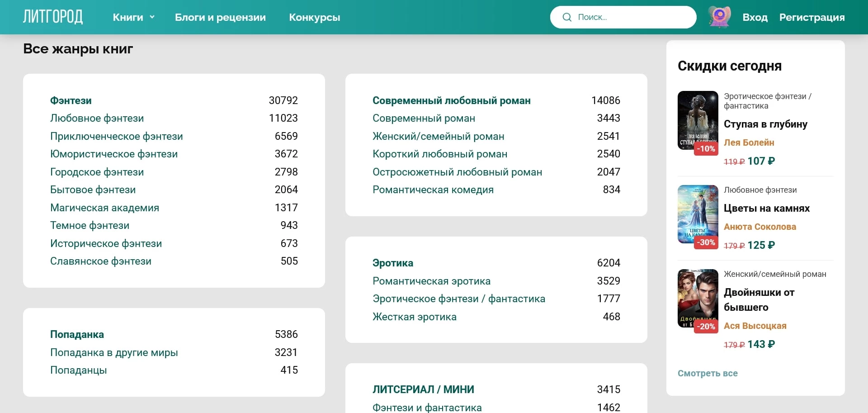Screen dimensions: 868x413
Task: Open the ЛИТСЕРИАЛ / МИНИ category
Action: tap(423, 389)
